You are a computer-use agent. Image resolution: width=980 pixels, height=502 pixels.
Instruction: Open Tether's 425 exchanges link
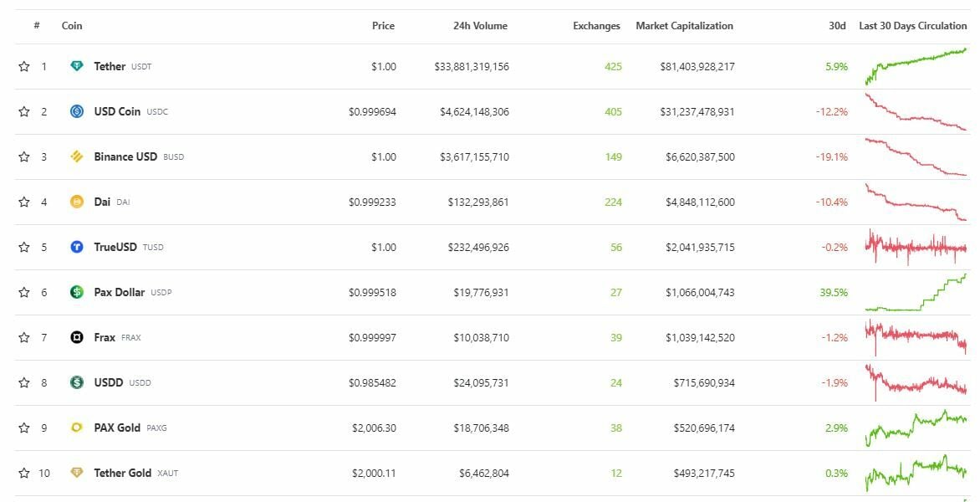pos(613,66)
